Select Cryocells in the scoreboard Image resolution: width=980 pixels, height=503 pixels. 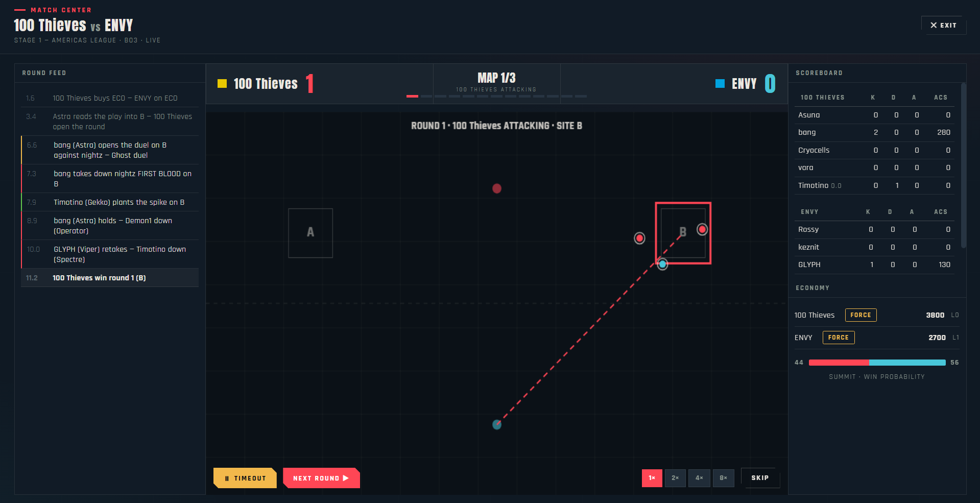875,150
